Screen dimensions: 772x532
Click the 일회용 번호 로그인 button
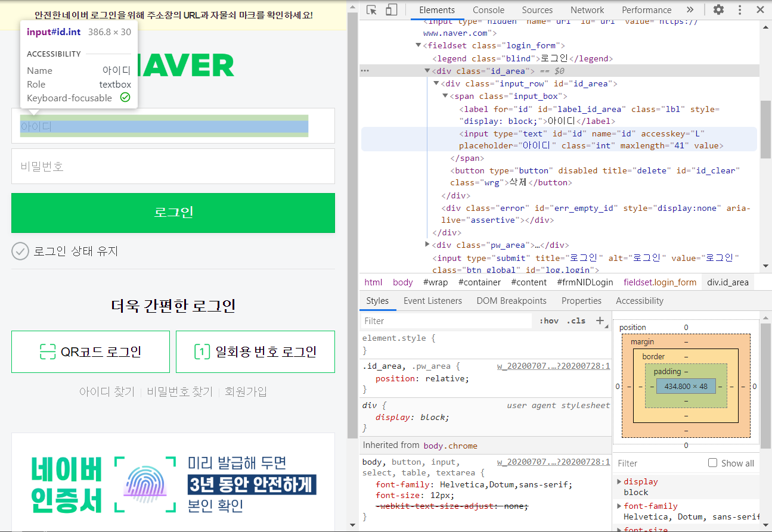click(255, 351)
